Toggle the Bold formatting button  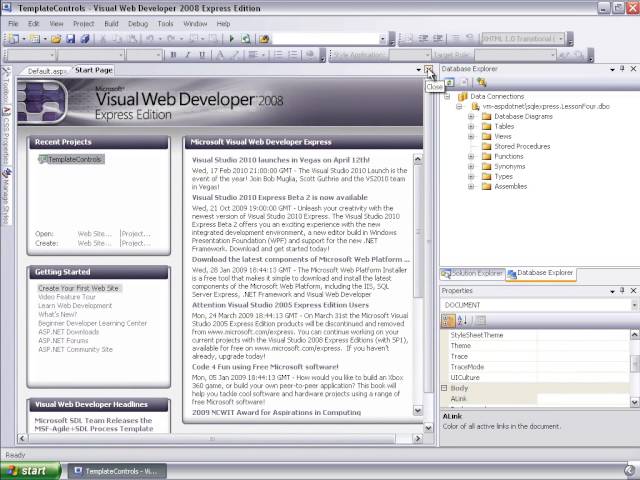point(173,55)
